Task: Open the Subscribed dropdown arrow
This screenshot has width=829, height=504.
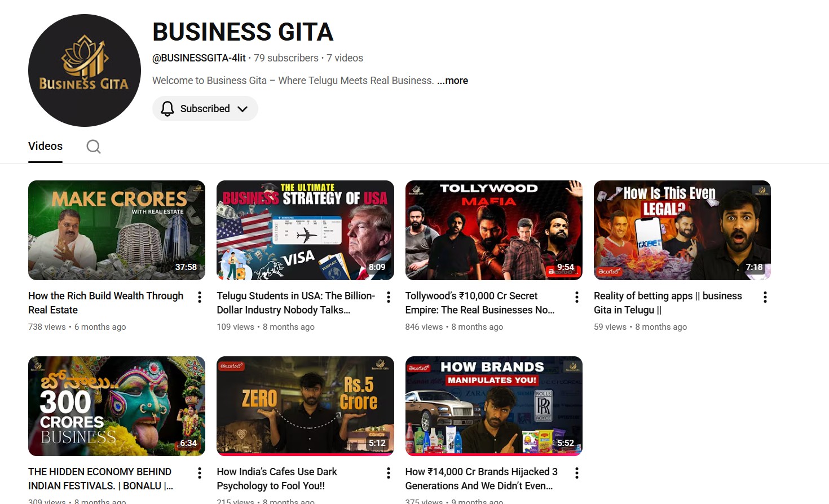Action: tap(242, 108)
